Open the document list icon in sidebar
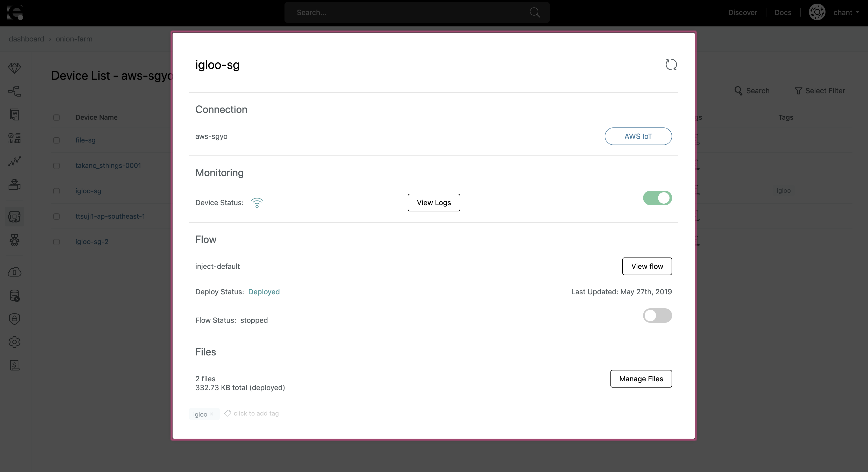This screenshot has height=472, width=868. point(15,115)
